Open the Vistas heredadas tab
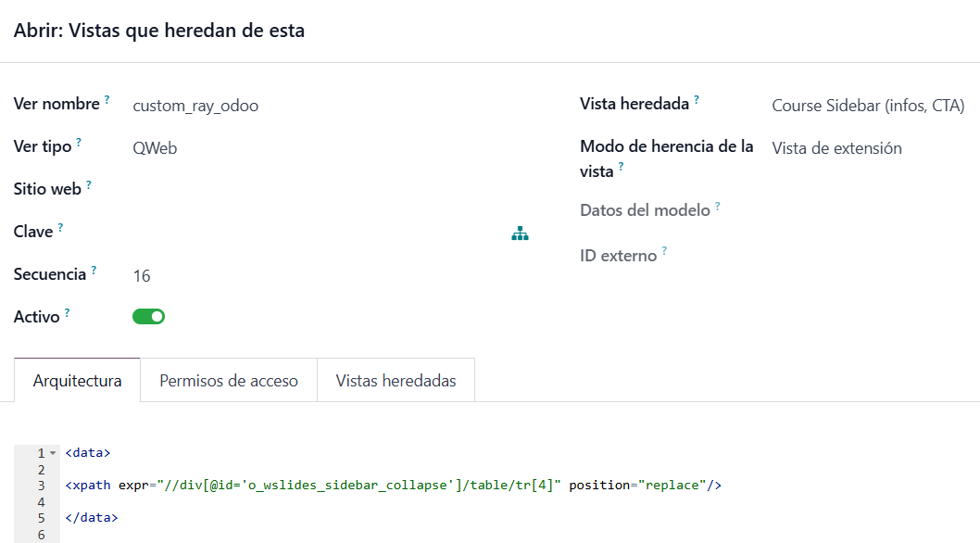Image resolution: width=980 pixels, height=543 pixels. click(x=396, y=381)
